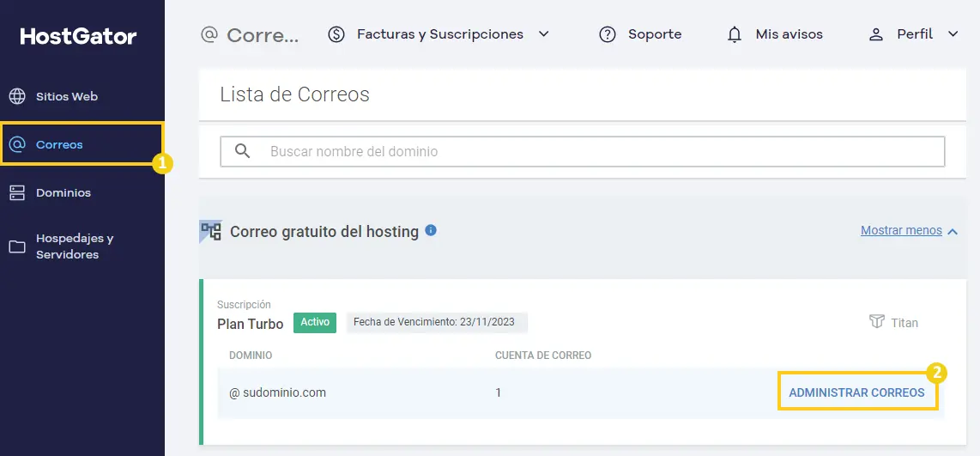
Task: Click the bell icon for Mis avisos
Action: [735, 34]
